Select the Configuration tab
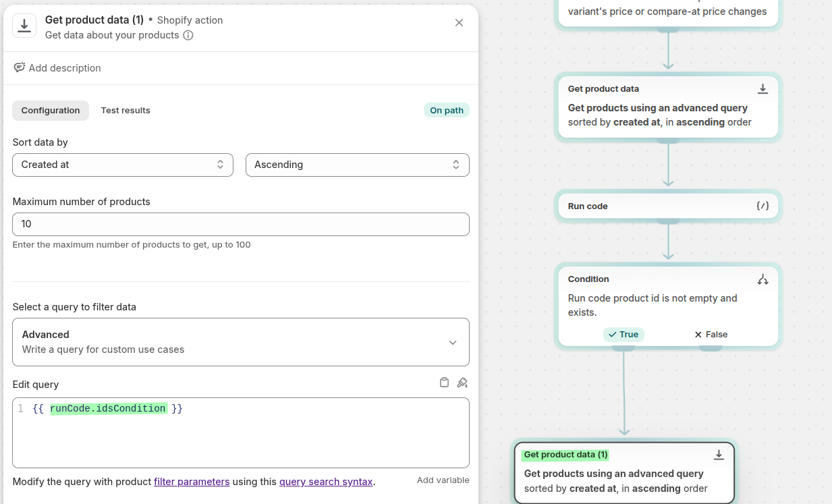Screen dimensions: 832x504 51,111
